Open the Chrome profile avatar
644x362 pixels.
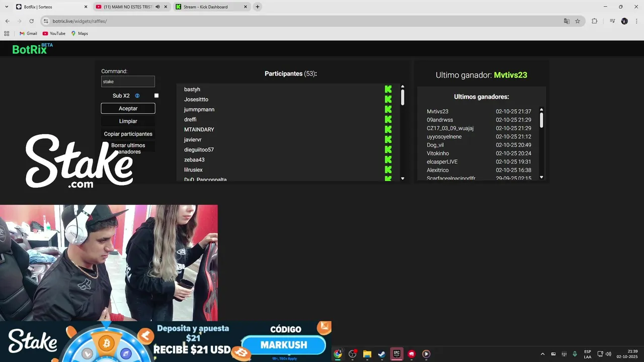coord(624,21)
